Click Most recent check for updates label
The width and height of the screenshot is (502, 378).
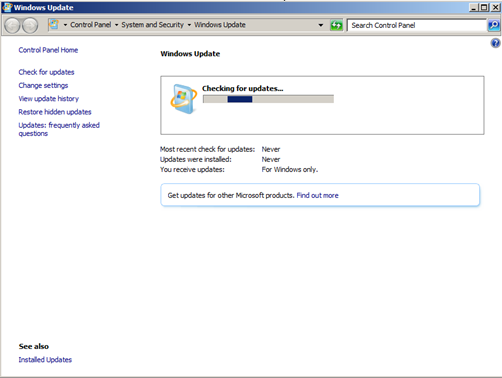(x=207, y=149)
